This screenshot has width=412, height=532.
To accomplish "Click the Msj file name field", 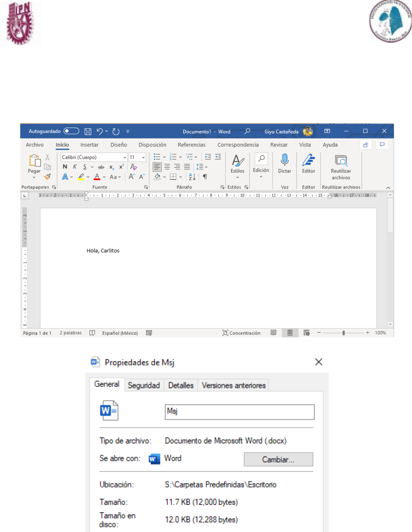I will 239,412.
